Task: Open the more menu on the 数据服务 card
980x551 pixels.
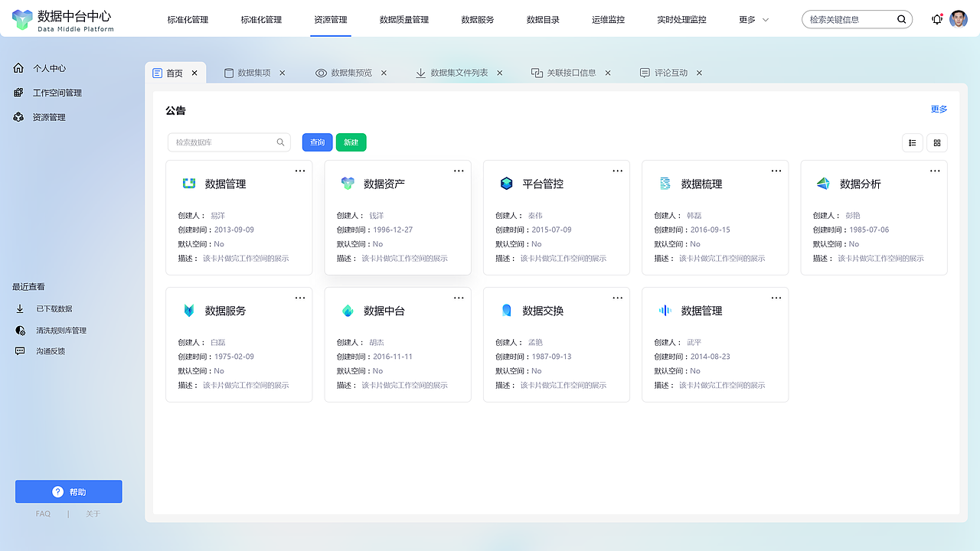Action: 300,298
